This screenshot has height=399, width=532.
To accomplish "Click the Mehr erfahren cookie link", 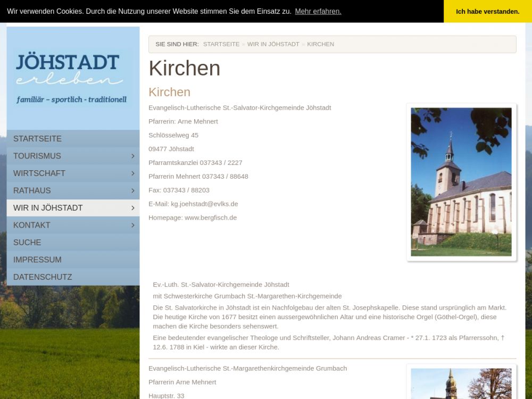I will tap(318, 11).
